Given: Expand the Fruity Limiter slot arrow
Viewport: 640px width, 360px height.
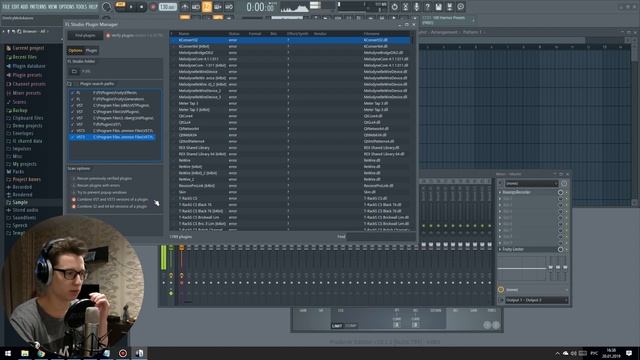Looking at the screenshot, I should (x=500, y=249).
